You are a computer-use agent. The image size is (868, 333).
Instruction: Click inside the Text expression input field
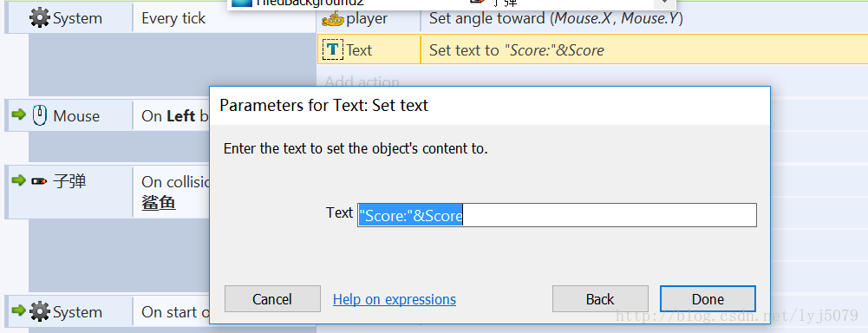(x=557, y=215)
